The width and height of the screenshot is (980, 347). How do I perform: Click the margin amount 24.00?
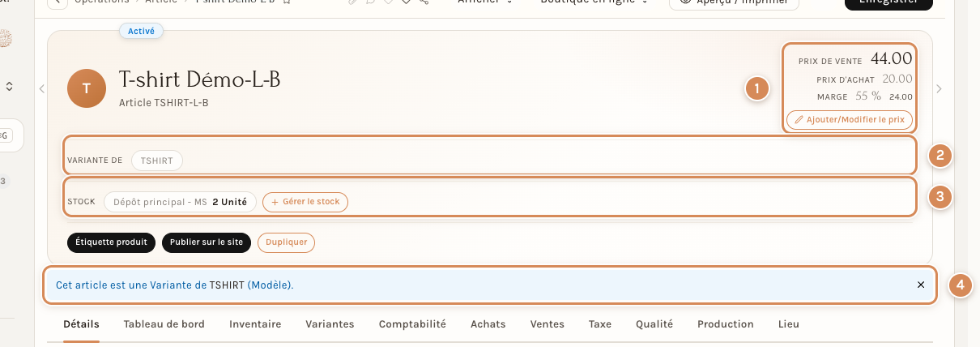(x=901, y=96)
